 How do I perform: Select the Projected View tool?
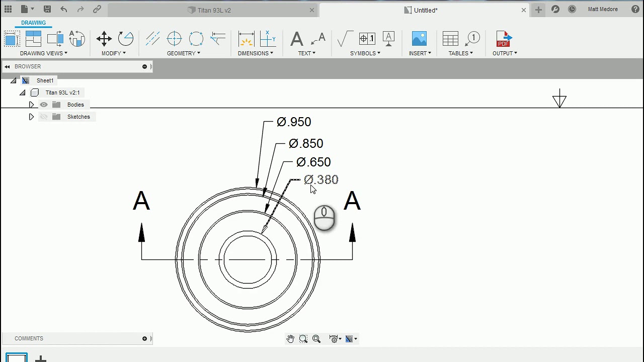[33, 39]
